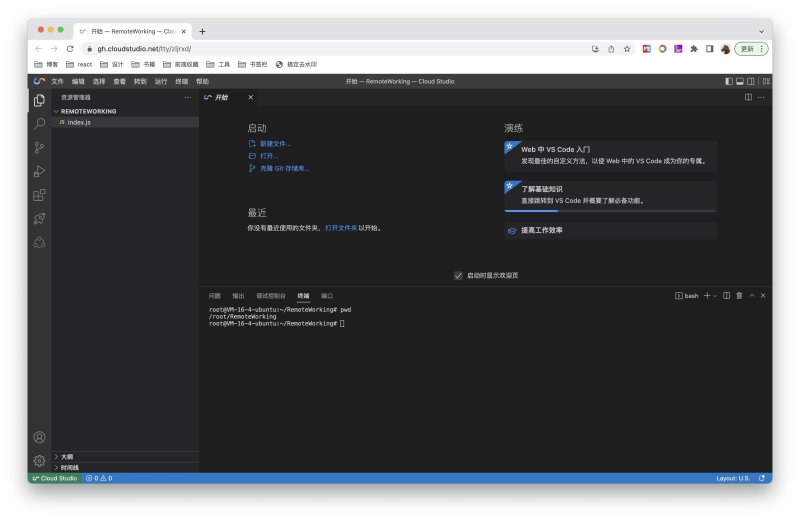Toggle the primary side bar layout icon
This screenshot has height=520, width=800.
coord(729,81)
